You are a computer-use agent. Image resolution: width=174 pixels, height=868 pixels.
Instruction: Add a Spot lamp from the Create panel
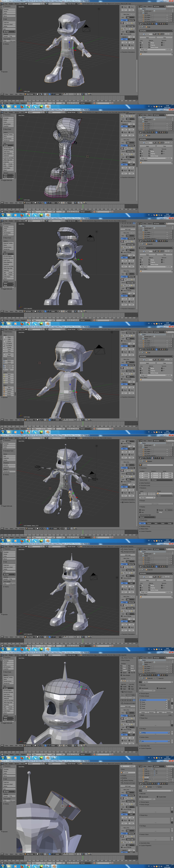[8, 379]
